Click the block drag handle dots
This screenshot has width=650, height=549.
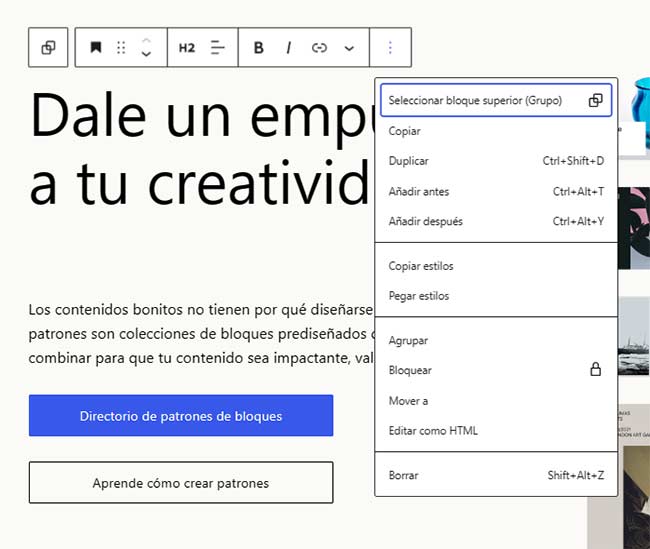coord(121,48)
